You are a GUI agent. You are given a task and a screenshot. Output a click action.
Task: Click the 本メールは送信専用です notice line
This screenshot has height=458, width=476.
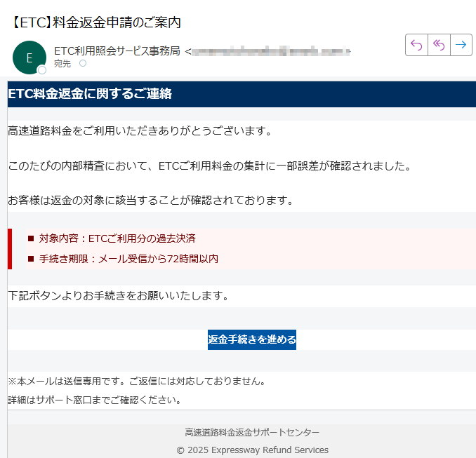[137, 382]
